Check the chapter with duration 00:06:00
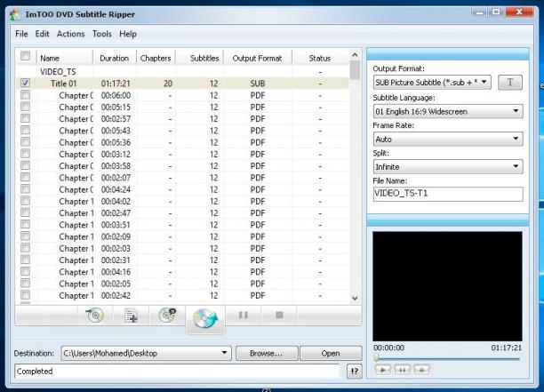Image resolution: width=544 pixels, height=392 pixels. (25, 95)
